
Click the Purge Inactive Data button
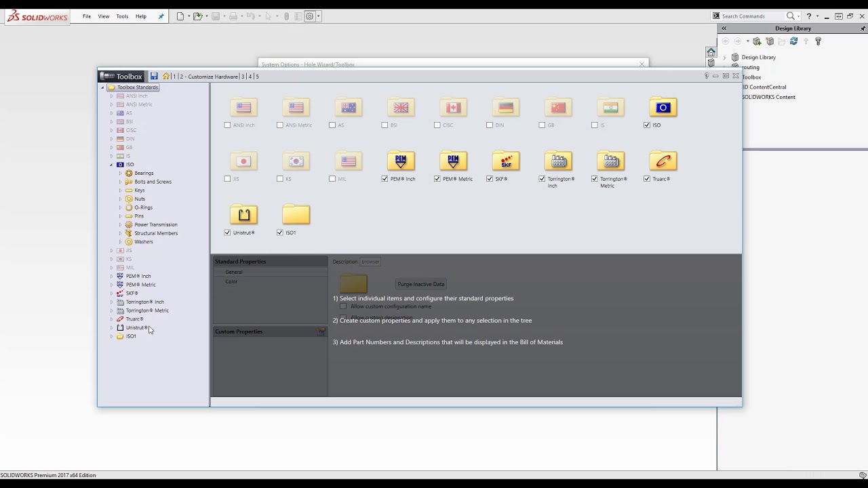[421, 284]
